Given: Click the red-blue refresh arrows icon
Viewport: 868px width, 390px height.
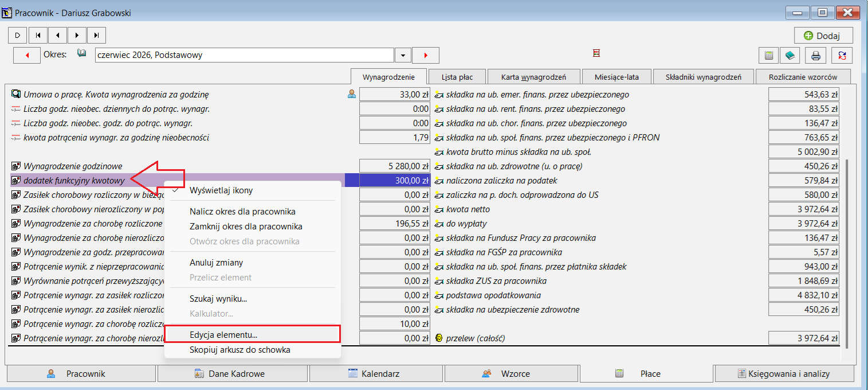Looking at the screenshot, I should tap(842, 56).
